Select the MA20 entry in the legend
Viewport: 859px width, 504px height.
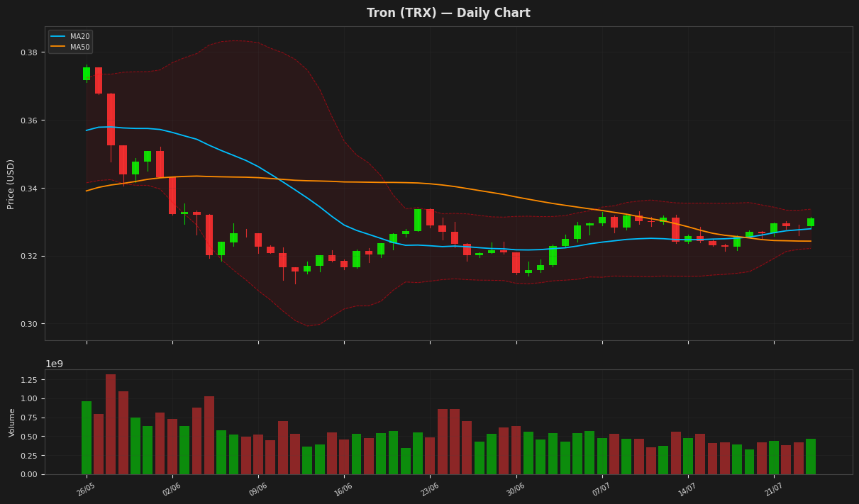click(x=71, y=36)
